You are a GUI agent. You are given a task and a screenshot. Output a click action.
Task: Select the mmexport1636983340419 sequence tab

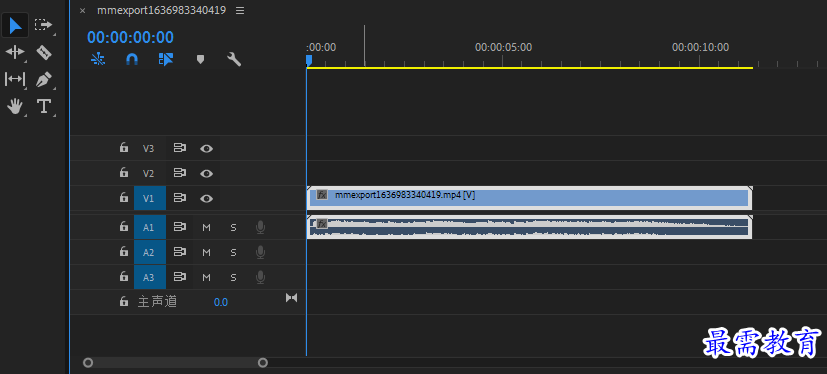pyautogui.click(x=161, y=11)
